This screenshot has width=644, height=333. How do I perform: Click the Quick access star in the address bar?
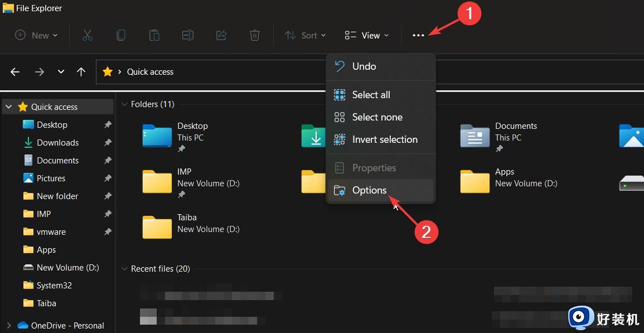[x=107, y=71]
